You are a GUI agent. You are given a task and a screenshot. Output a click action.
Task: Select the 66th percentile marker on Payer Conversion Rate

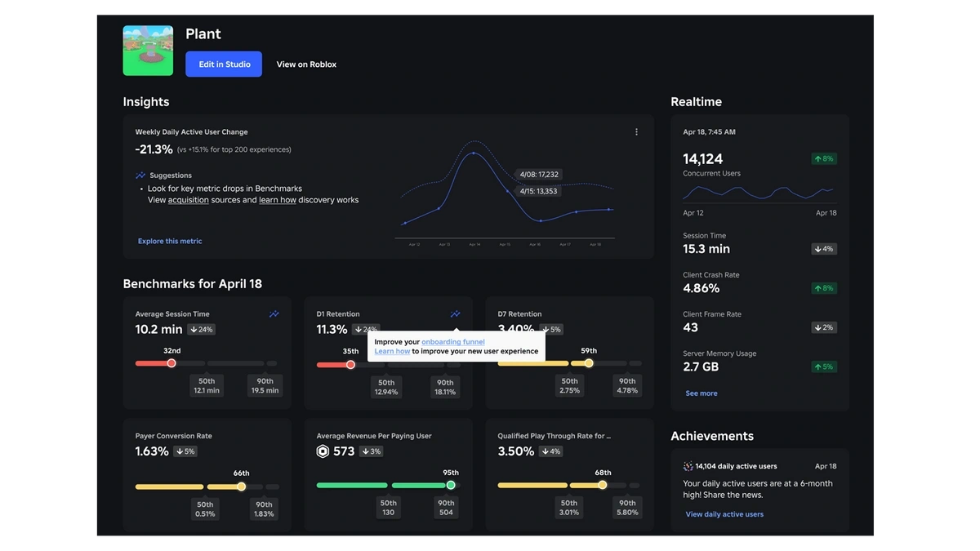[x=241, y=487]
